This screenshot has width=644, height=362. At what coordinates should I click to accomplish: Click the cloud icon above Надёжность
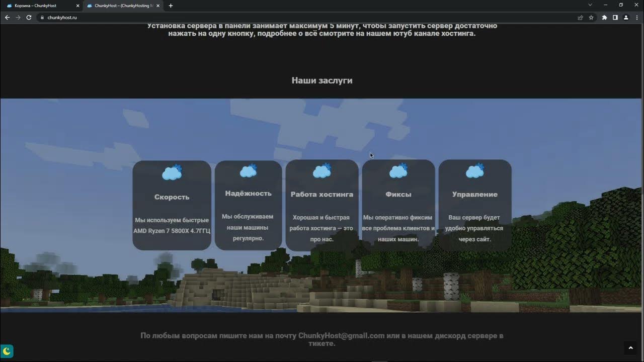pyautogui.click(x=249, y=171)
